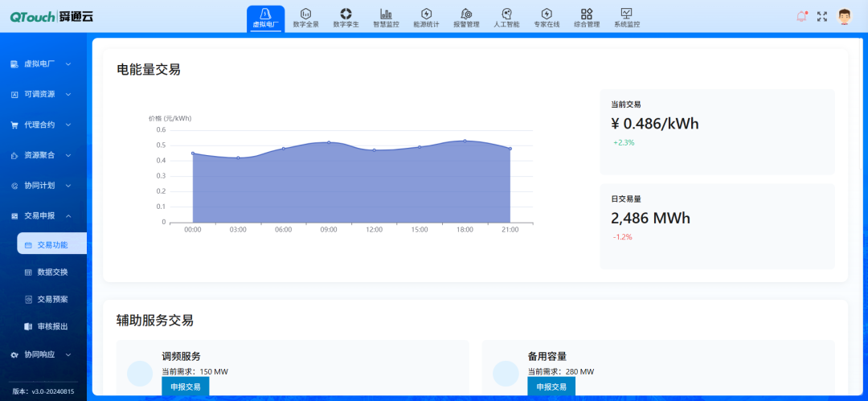Click the version v3.0-20240815 label
This screenshot has height=401, width=868.
(x=43, y=391)
